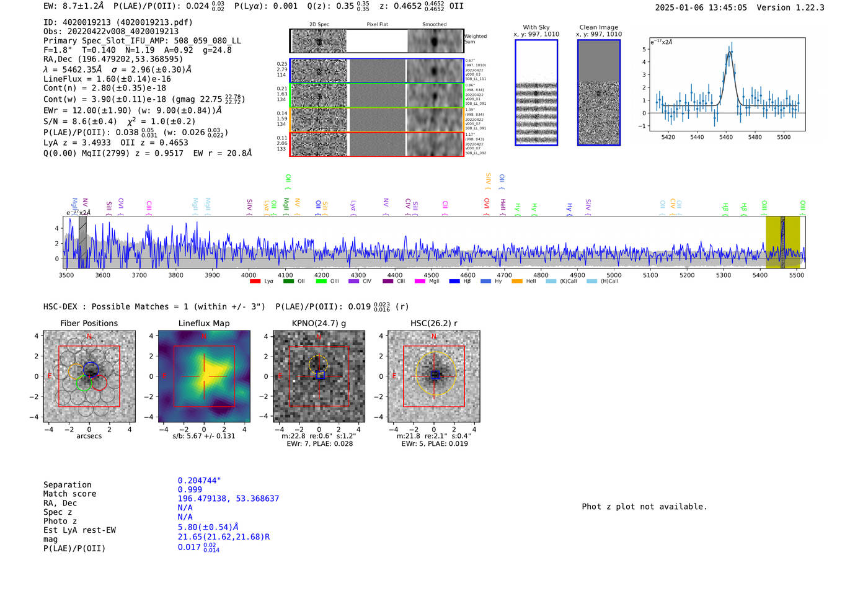Screen dimensions: 868x591
Task: Open the With Sky image panel
Action: click(x=536, y=92)
